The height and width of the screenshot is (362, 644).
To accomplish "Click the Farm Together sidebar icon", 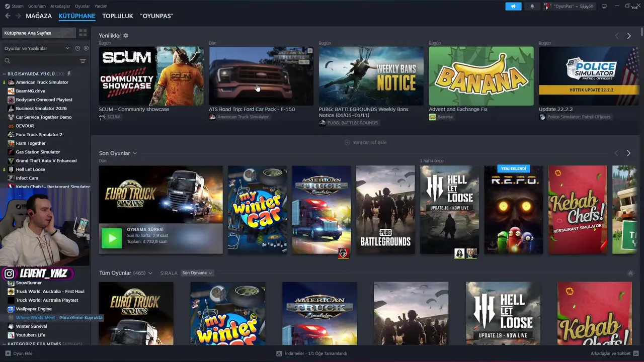I will [11, 143].
